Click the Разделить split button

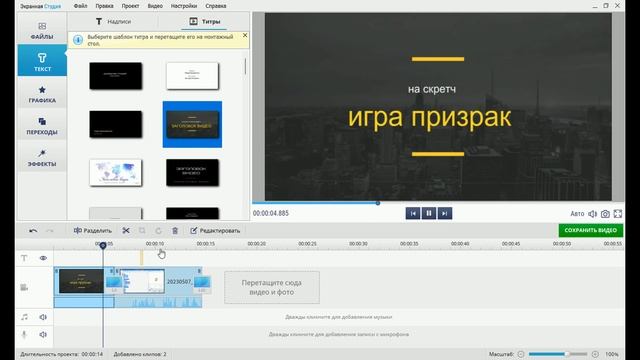click(x=93, y=231)
